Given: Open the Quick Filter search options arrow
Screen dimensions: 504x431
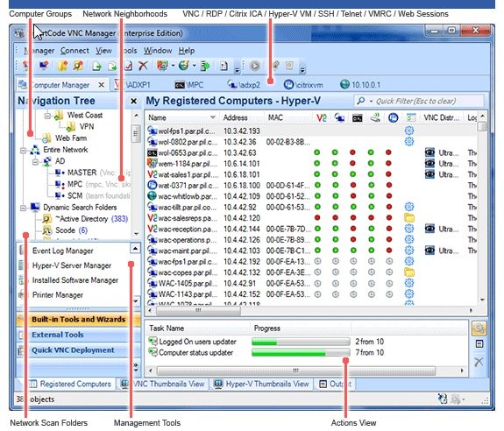Looking at the screenshot, I should [371, 102].
